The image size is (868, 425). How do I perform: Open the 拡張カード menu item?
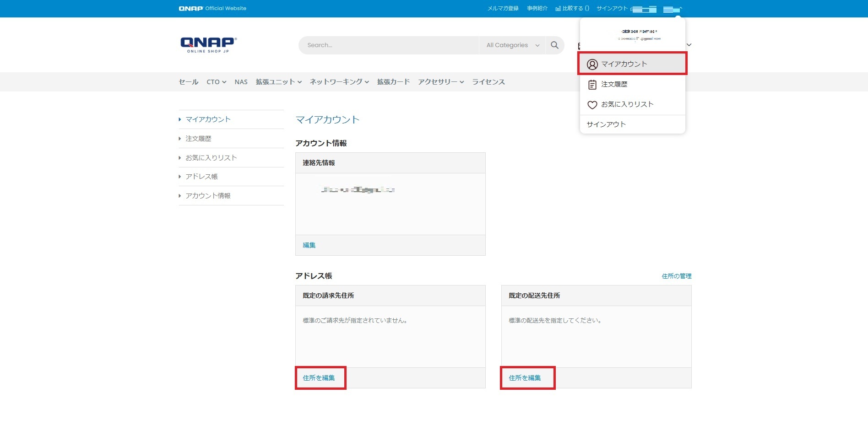click(x=393, y=82)
